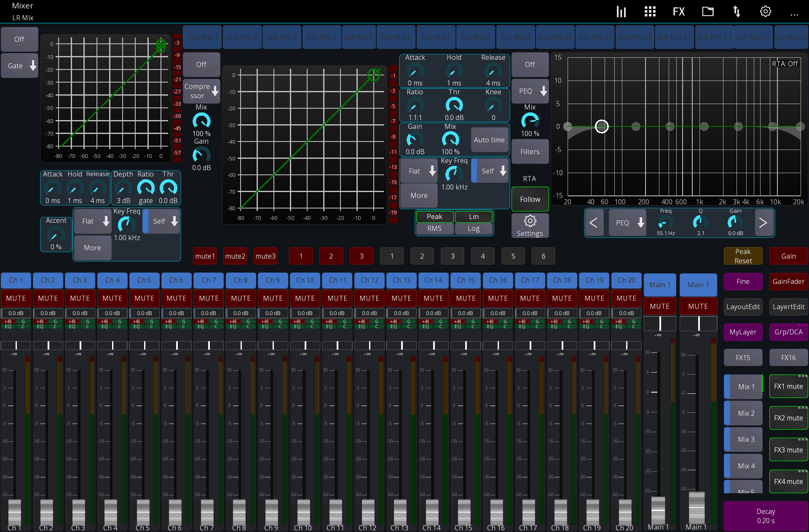Expand the Gate selector dropdown at top left
The width and height of the screenshot is (809, 532).
[x=19, y=66]
